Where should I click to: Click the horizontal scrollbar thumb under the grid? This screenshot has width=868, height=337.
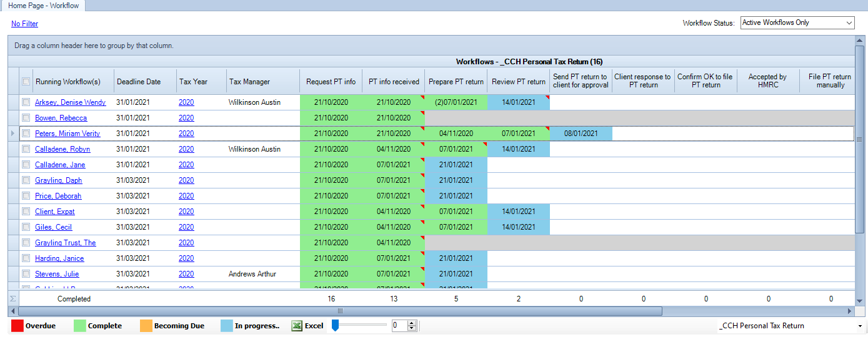340,311
